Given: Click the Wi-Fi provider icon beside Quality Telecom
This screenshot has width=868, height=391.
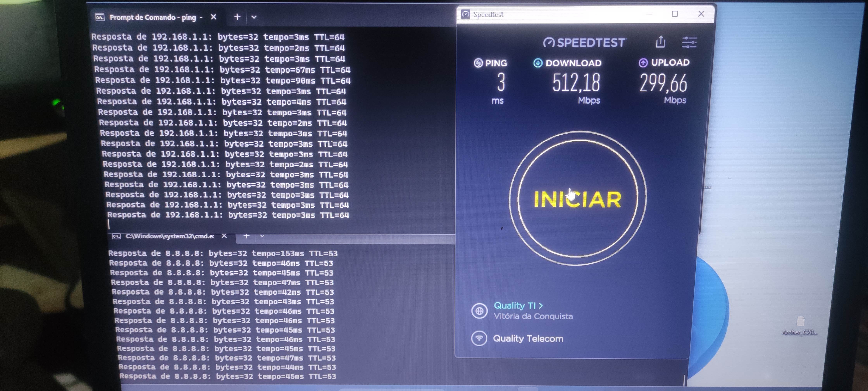Looking at the screenshot, I should [479, 338].
